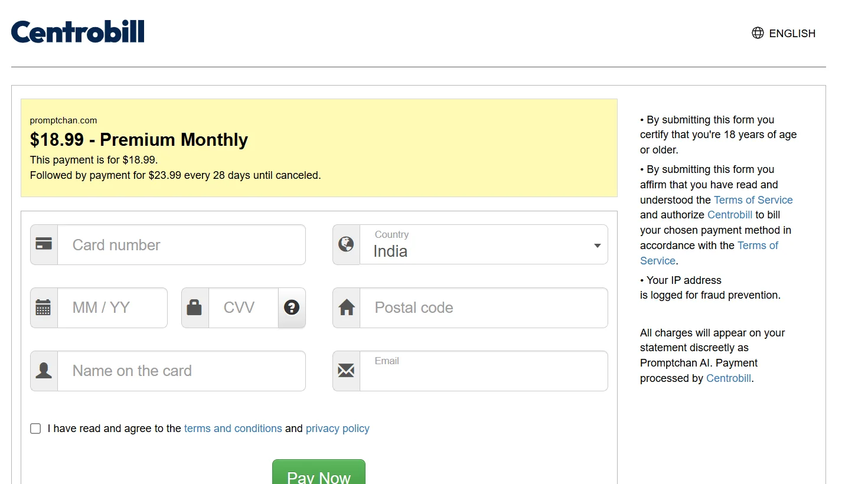868x484 pixels.
Task: Click the credit card icon
Action: (44, 244)
